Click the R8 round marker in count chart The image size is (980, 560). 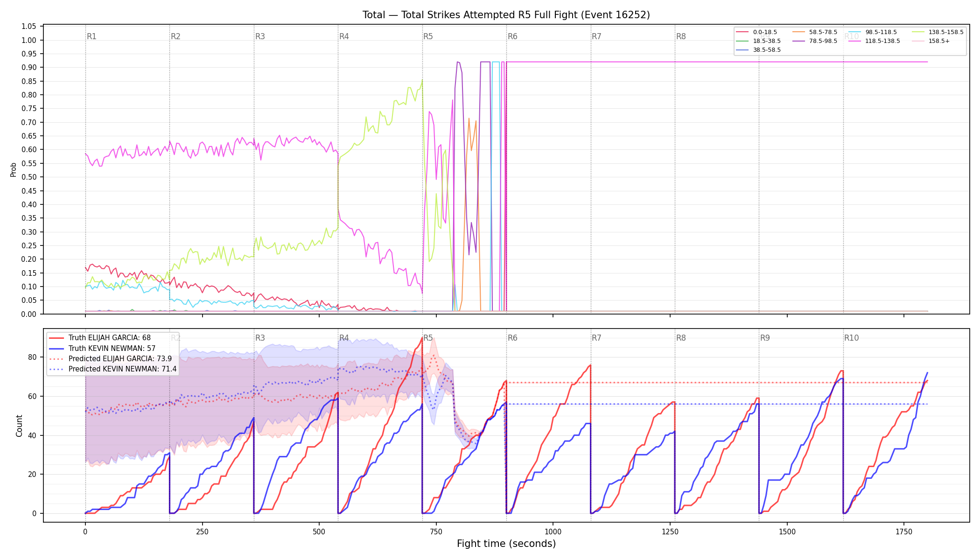(681, 338)
